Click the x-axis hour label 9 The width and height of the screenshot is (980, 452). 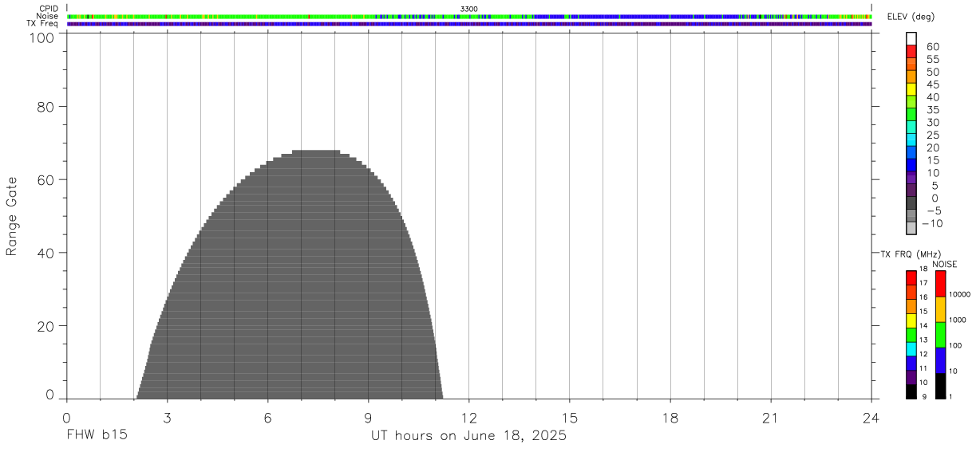tap(368, 418)
